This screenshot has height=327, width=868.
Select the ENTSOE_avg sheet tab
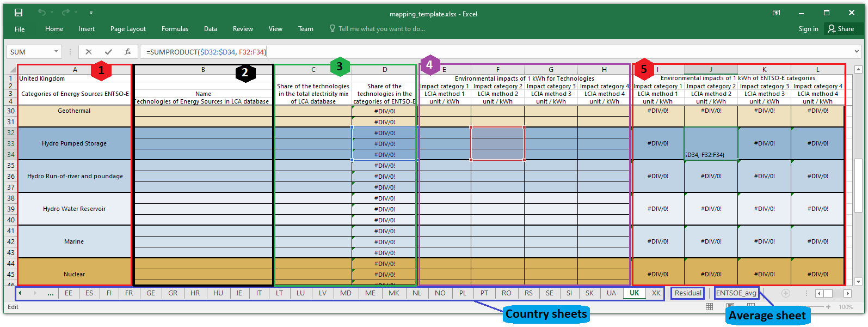pyautogui.click(x=736, y=293)
